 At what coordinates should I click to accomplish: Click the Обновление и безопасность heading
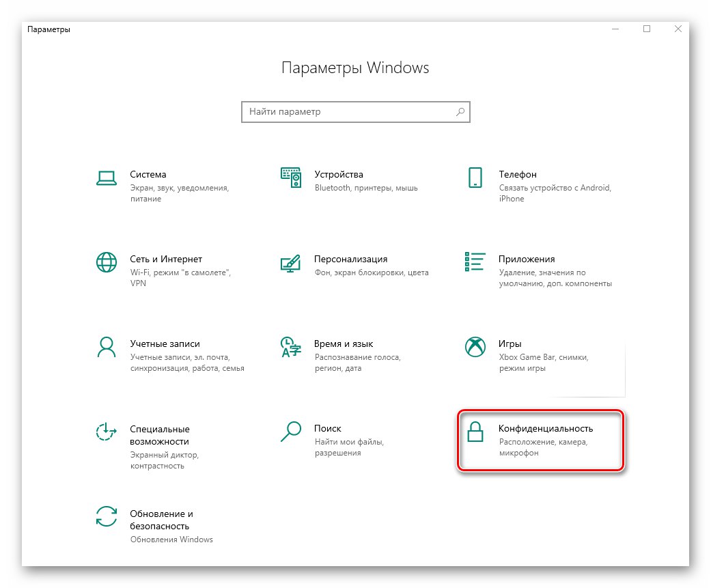point(161,520)
